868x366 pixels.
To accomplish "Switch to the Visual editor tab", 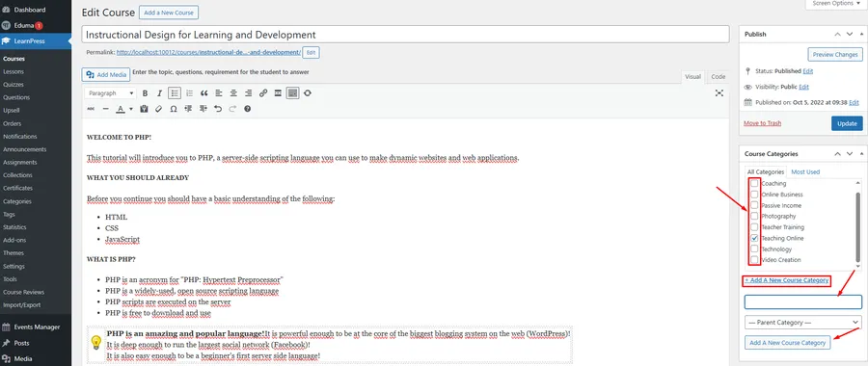I will [x=692, y=77].
